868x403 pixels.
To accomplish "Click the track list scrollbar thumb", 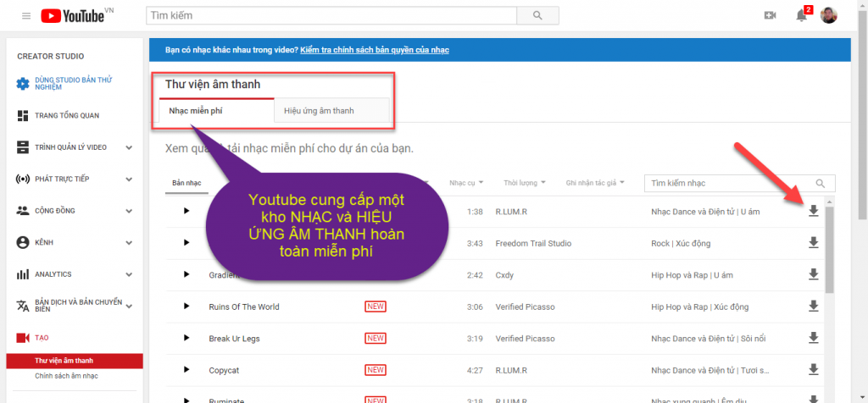I will tap(829, 250).
